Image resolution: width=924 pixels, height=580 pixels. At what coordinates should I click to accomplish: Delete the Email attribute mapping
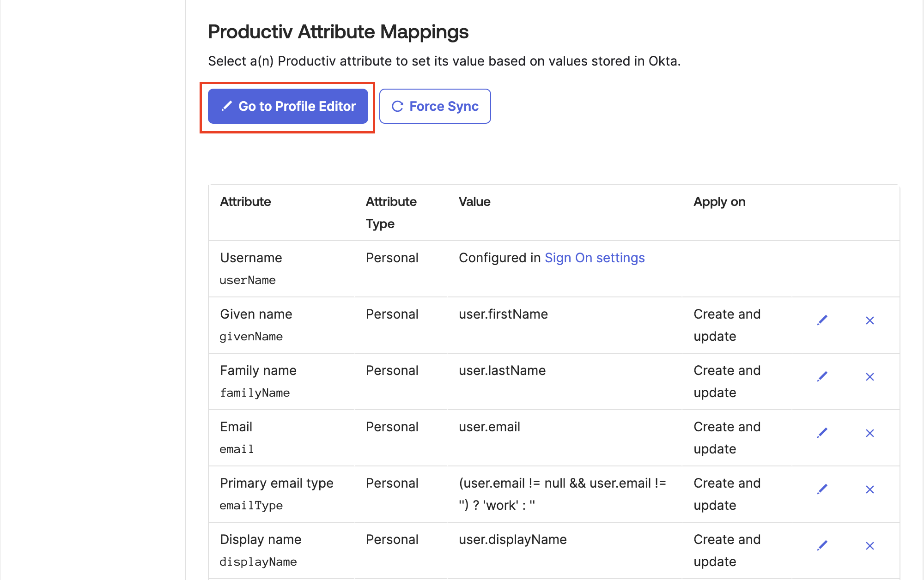[869, 433]
